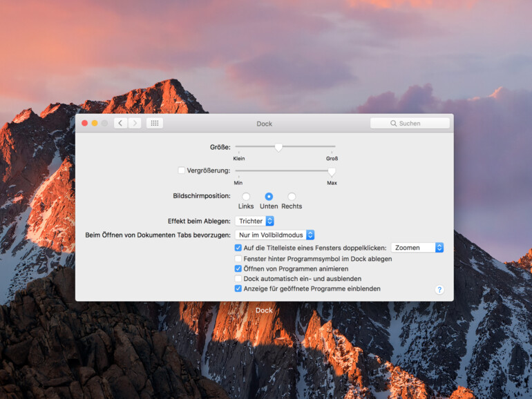Open the Nur im Vollbildmodus dropdown

(275, 235)
